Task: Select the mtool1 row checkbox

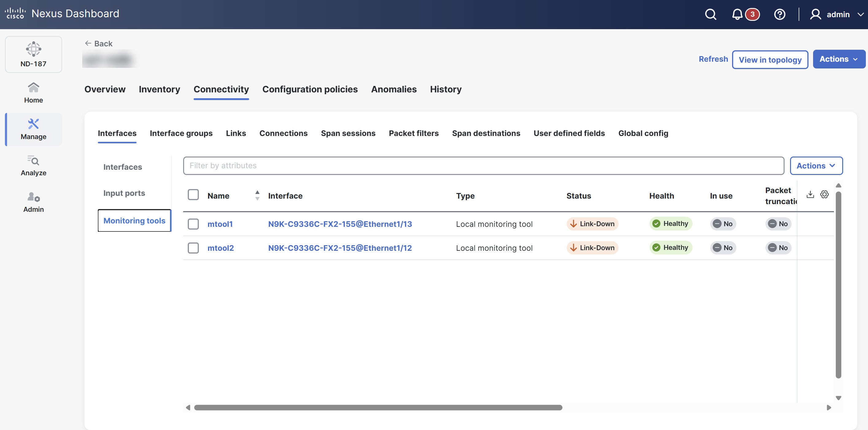Action: (193, 223)
